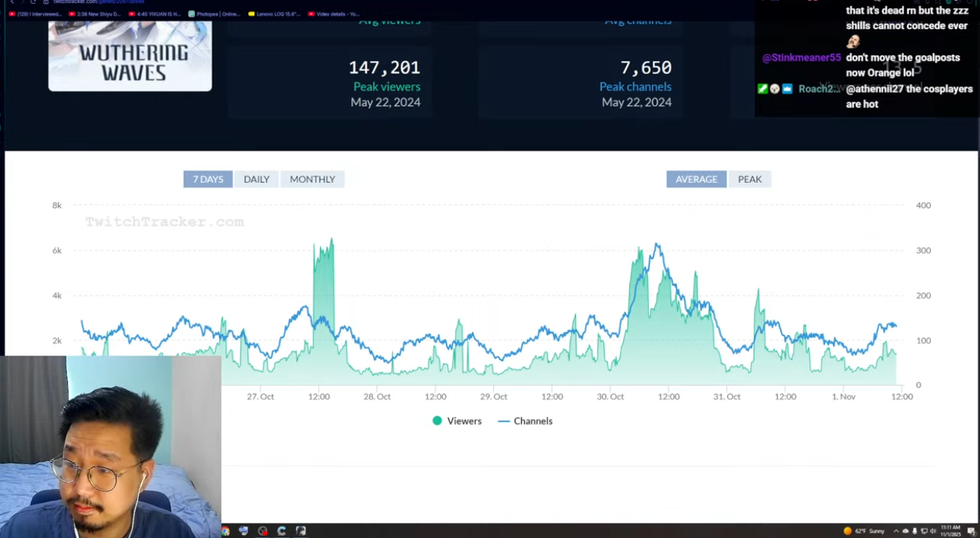980x538 pixels.
Task: Open the '(129) I Interviewed' YouTube bookmark
Action: (x=35, y=14)
